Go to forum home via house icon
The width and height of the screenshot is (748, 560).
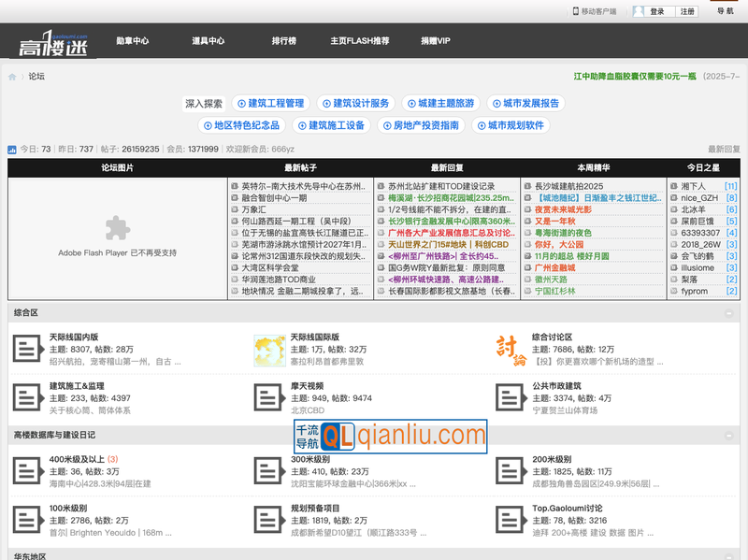(x=12, y=77)
